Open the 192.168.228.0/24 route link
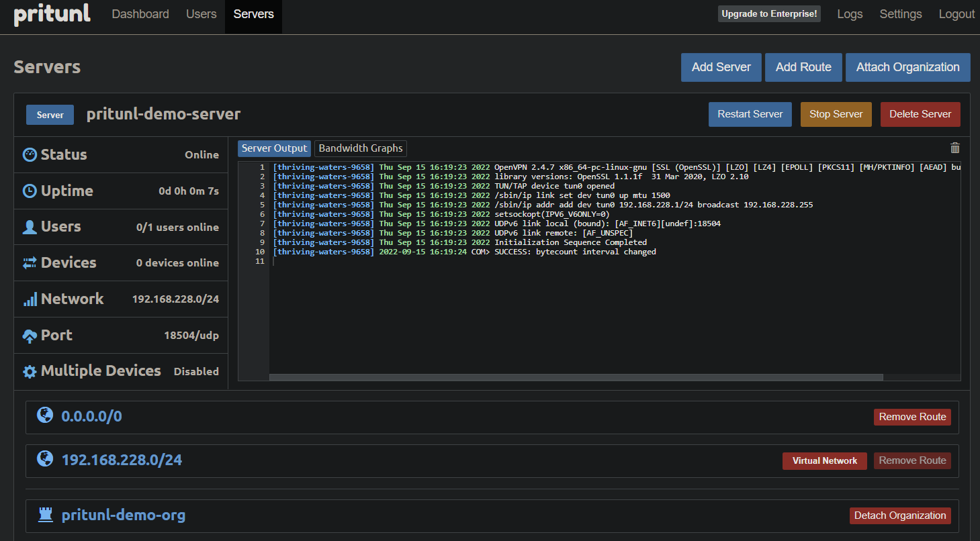The width and height of the screenshot is (980, 541). pos(122,460)
